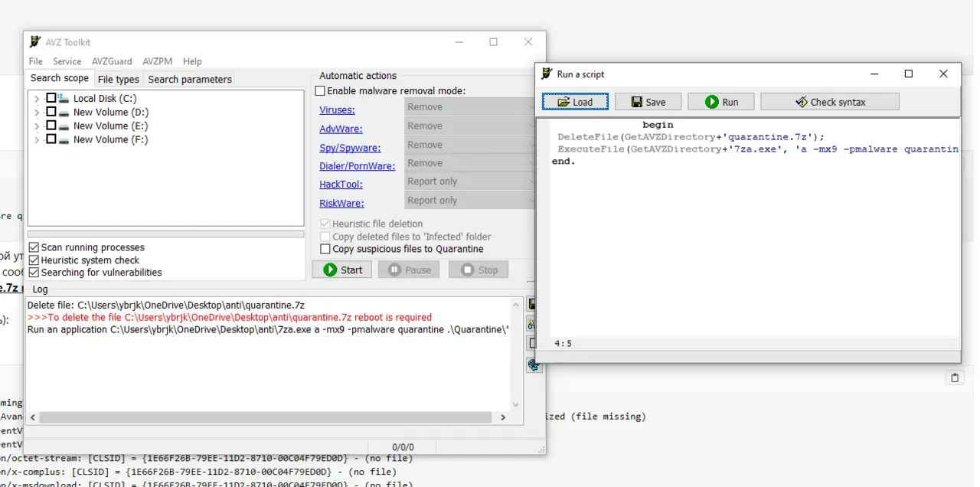This screenshot has height=487, width=980.
Task: Click the Save floppy disk icon in Run a script
Action: point(637,102)
